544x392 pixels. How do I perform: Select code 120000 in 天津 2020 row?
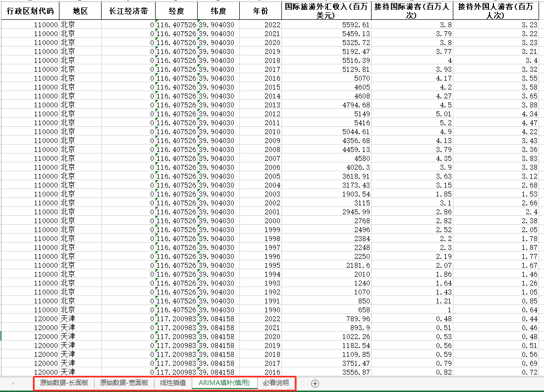[30, 336]
